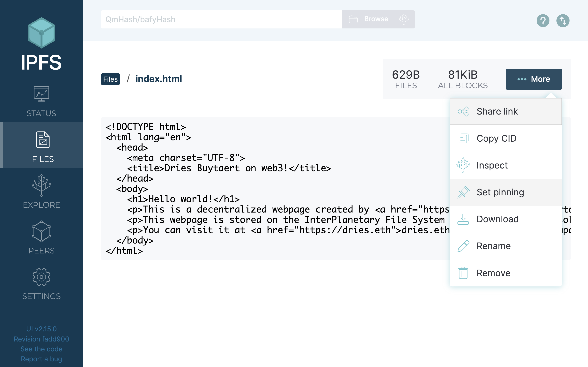Choose Set pinning for index.html

500,192
